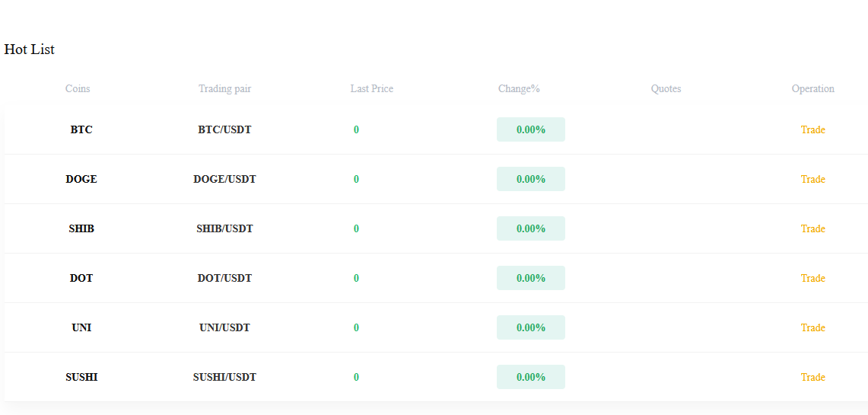
Task: Click the SHIB coin name
Action: 81,228
